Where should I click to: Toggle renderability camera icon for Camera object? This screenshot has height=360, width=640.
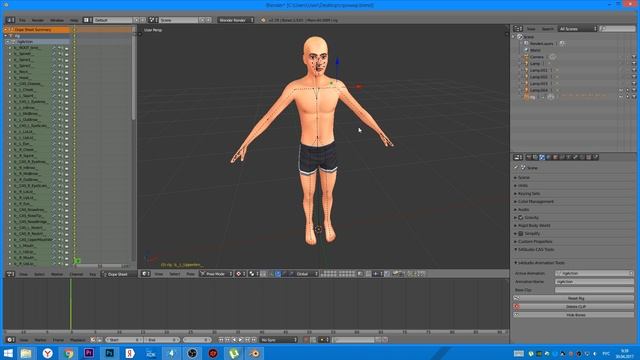coord(634,57)
